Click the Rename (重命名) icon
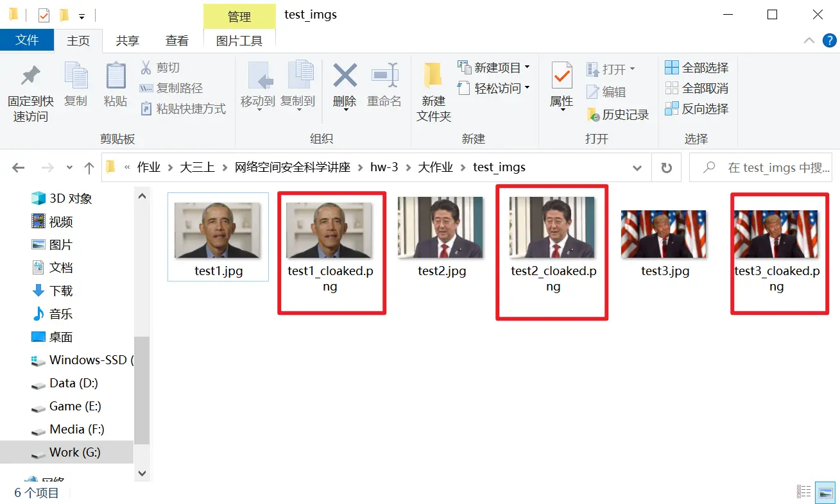The height and width of the screenshot is (504, 840). pyautogui.click(x=384, y=77)
